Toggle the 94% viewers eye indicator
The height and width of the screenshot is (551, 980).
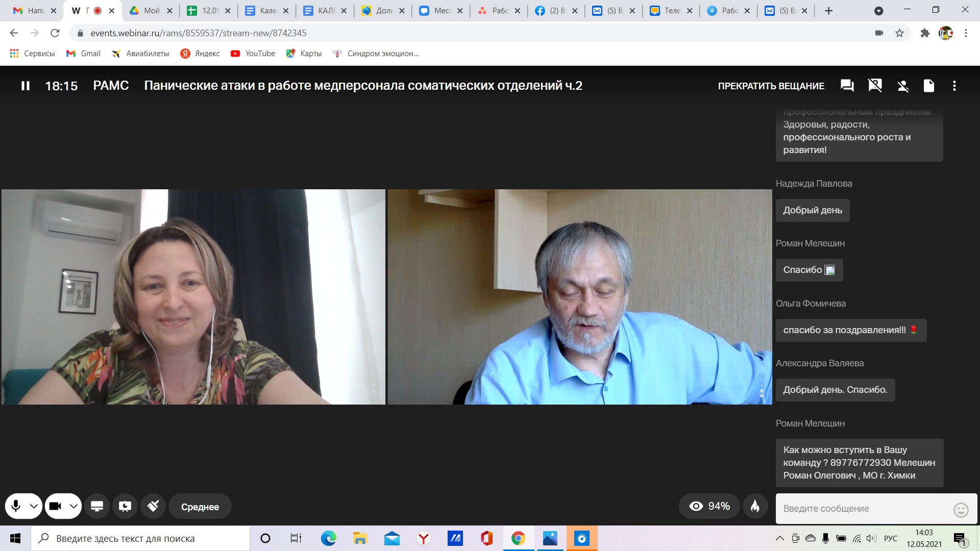pyautogui.click(x=709, y=506)
